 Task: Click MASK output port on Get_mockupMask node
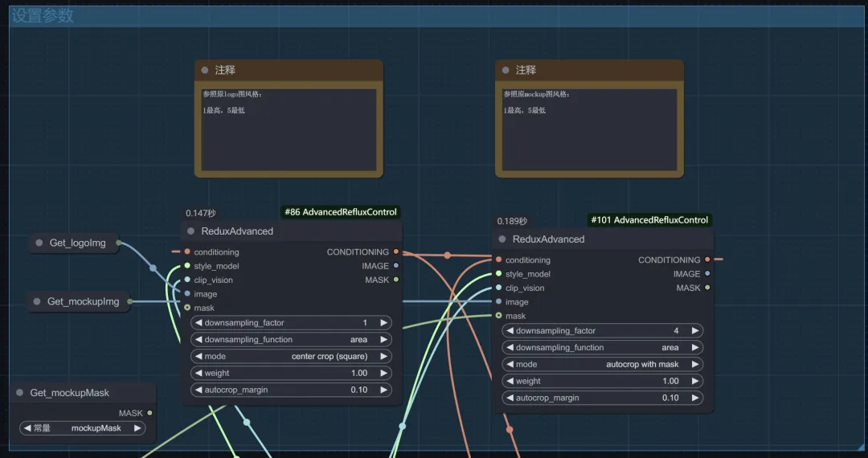coord(149,413)
